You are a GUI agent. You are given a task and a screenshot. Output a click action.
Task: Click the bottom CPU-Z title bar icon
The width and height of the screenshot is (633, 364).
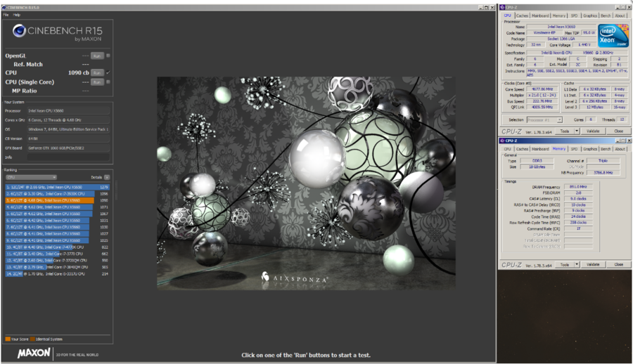pos(503,141)
